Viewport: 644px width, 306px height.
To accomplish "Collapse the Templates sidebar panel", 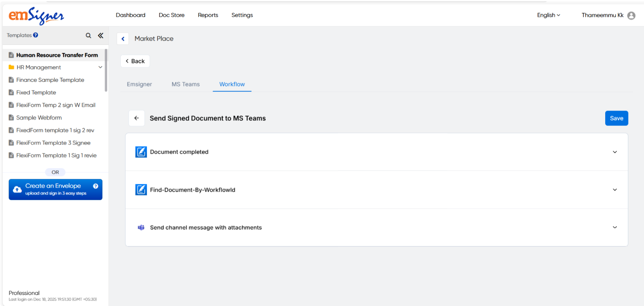I will [101, 35].
